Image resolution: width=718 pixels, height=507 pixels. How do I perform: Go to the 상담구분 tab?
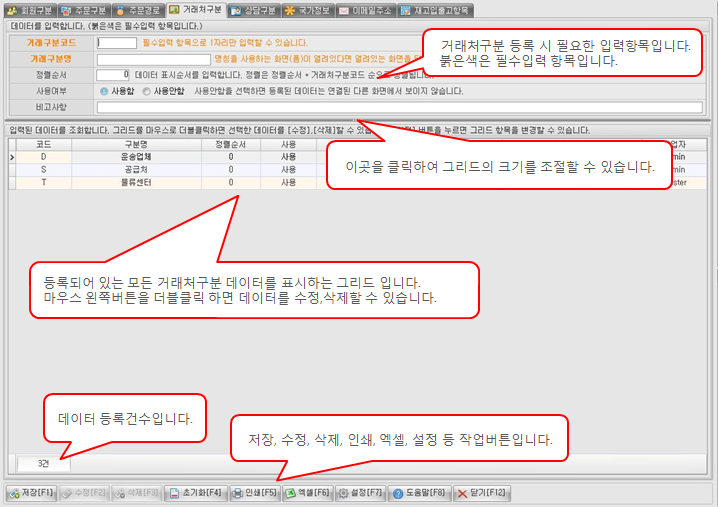(254, 10)
